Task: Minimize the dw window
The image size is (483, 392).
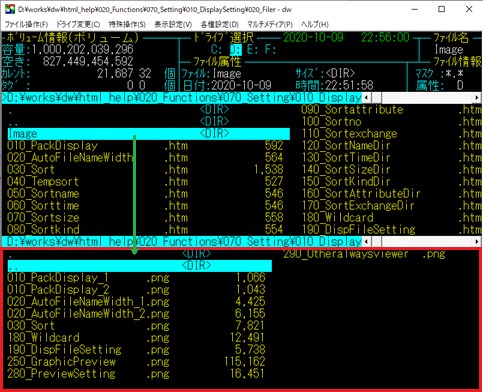Action: pos(415,9)
